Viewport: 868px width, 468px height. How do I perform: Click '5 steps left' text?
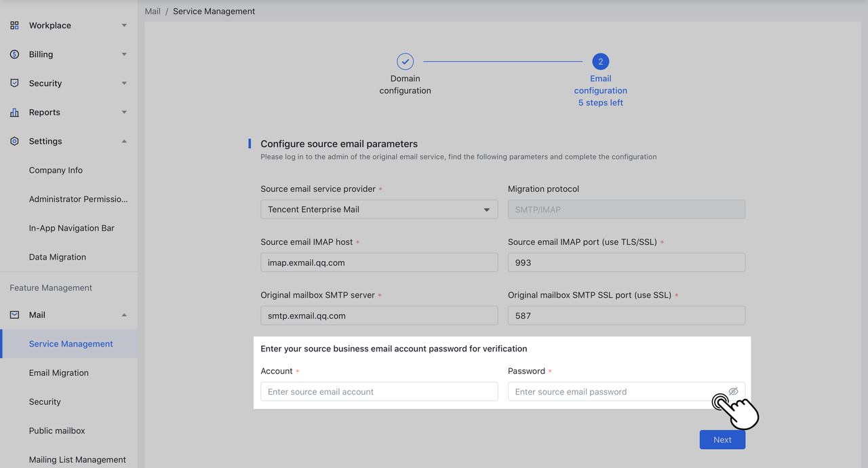(x=601, y=103)
